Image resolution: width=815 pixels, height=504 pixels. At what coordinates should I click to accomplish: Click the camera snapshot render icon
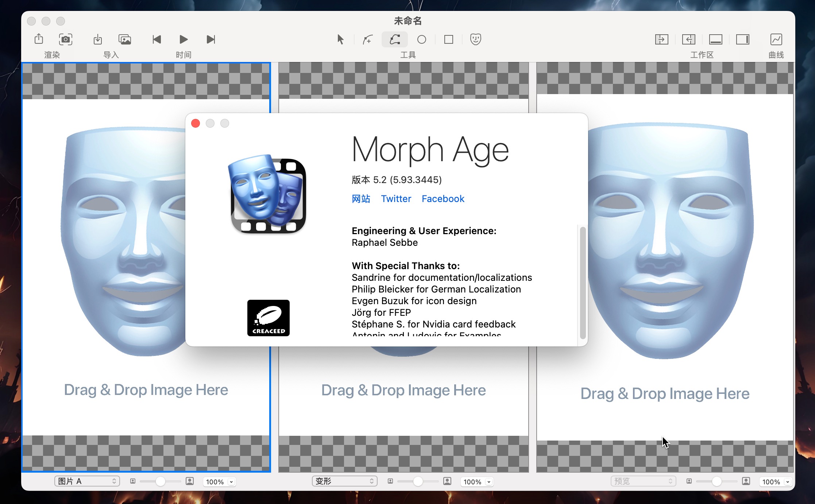pyautogui.click(x=66, y=39)
